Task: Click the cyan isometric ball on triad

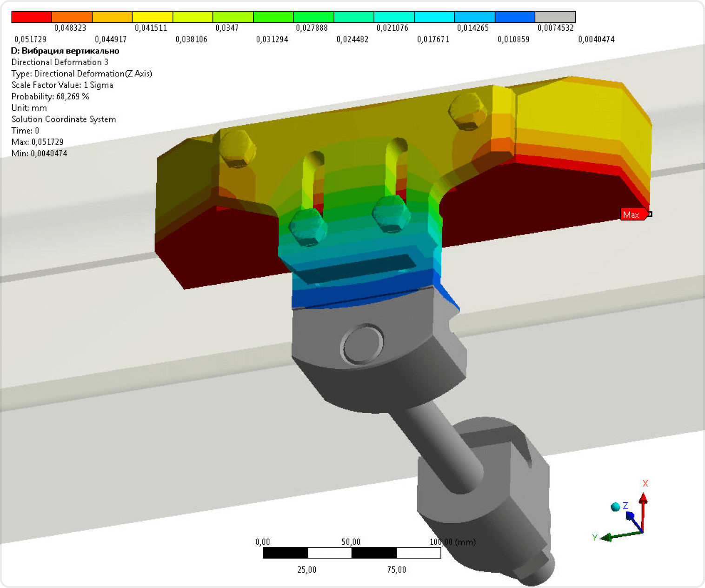Action: click(615, 507)
